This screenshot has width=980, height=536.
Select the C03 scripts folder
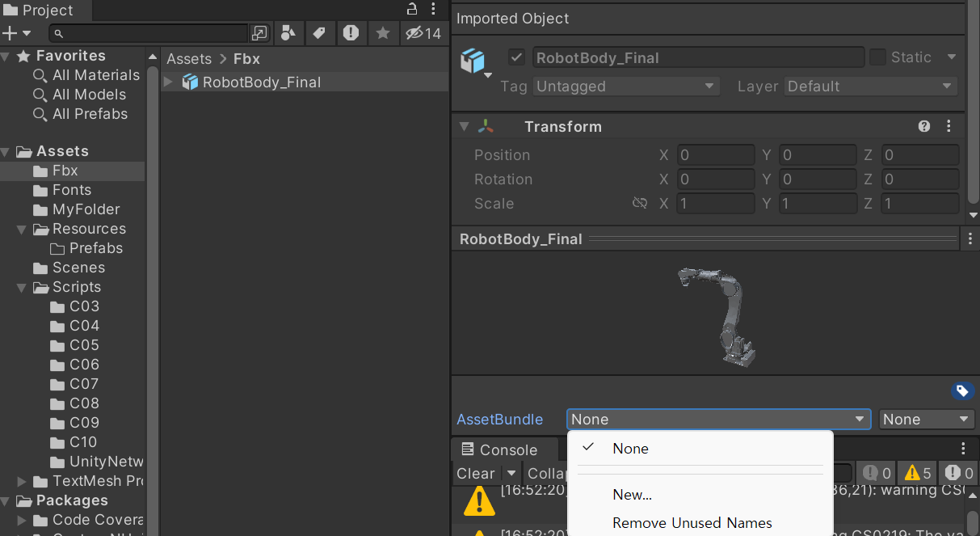click(x=84, y=306)
